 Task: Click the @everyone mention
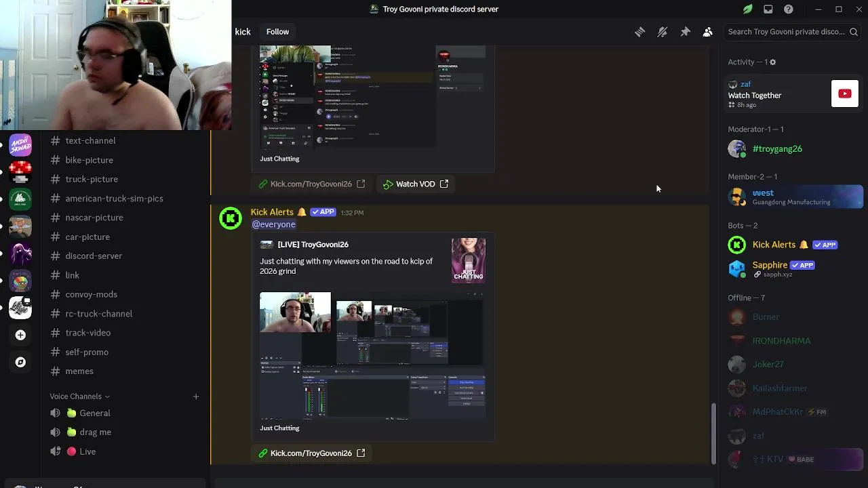[x=274, y=224]
